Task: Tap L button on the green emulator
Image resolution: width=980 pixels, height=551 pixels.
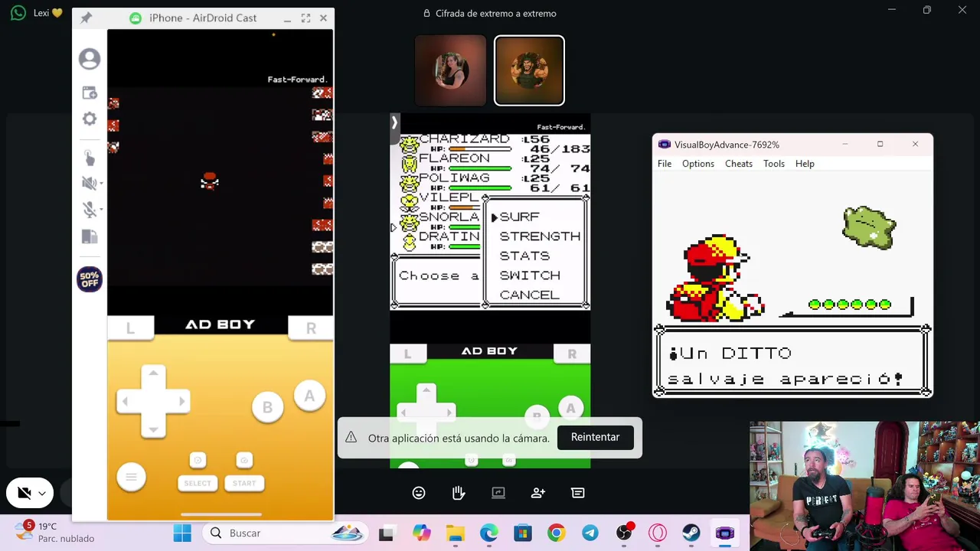Action: pyautogui.click(x=407, y=354)
